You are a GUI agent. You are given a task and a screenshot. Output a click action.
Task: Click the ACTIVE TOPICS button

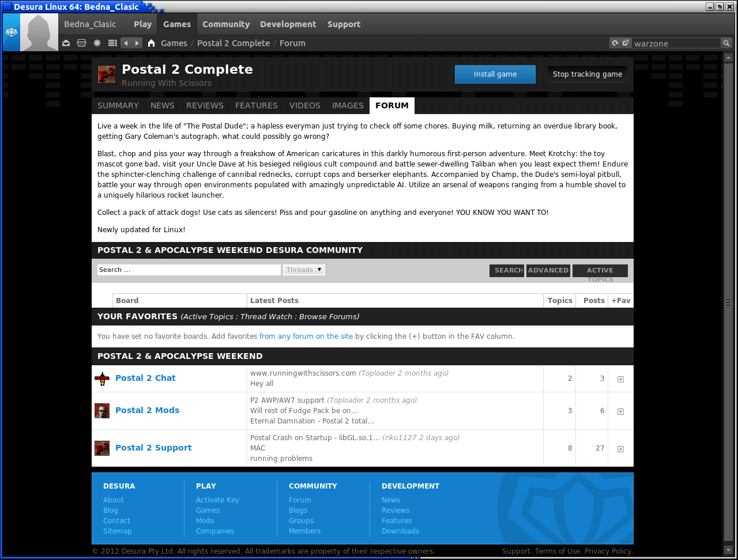coord(600,271)
